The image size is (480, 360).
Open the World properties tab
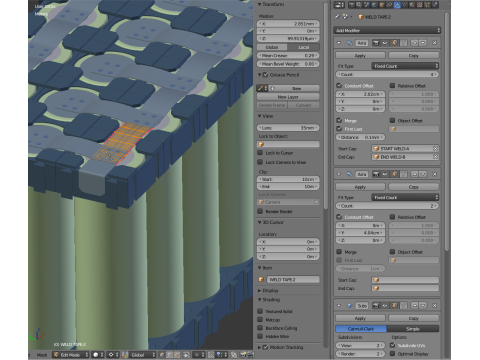point(374,5)
